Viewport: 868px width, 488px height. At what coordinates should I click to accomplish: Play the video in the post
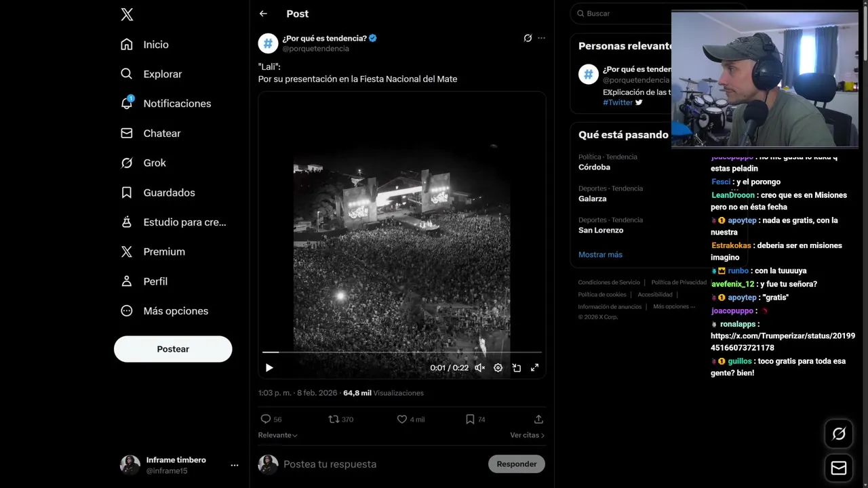(269, 368)
